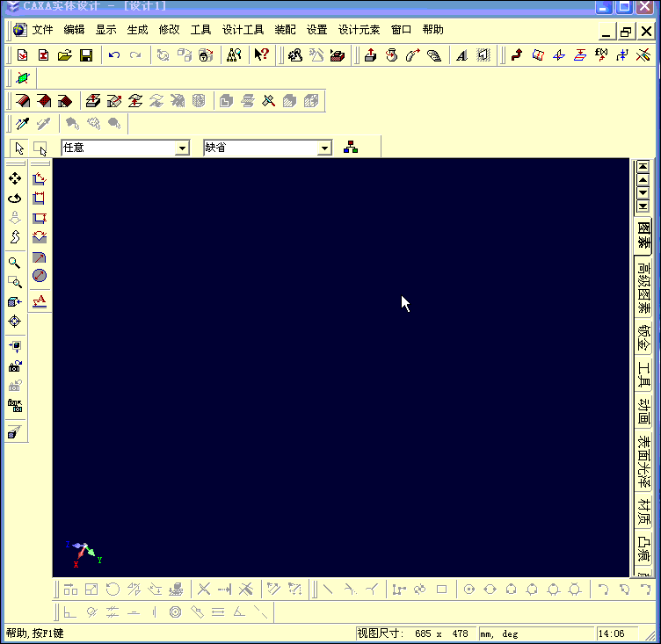Click the catalog scroll-to-last arrow

pos(643,206)
